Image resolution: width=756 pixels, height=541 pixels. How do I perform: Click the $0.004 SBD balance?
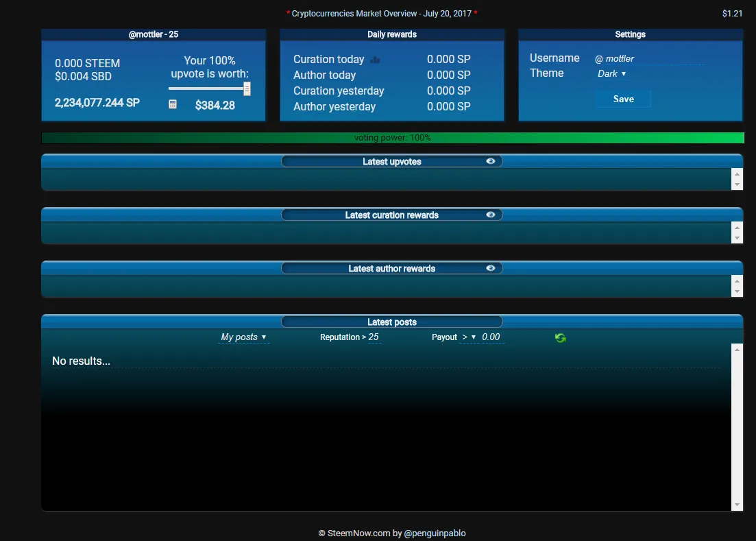[83, 76]
